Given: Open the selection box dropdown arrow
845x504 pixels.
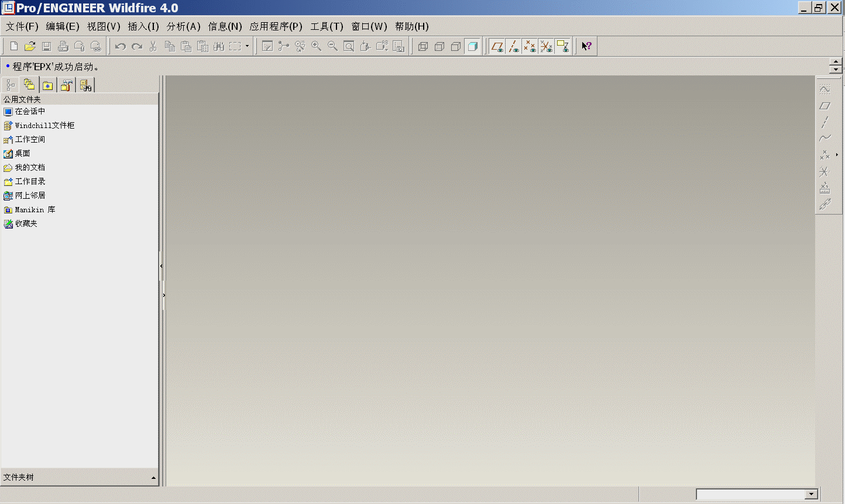Looking at the screenshot, I should coord(248,46).
